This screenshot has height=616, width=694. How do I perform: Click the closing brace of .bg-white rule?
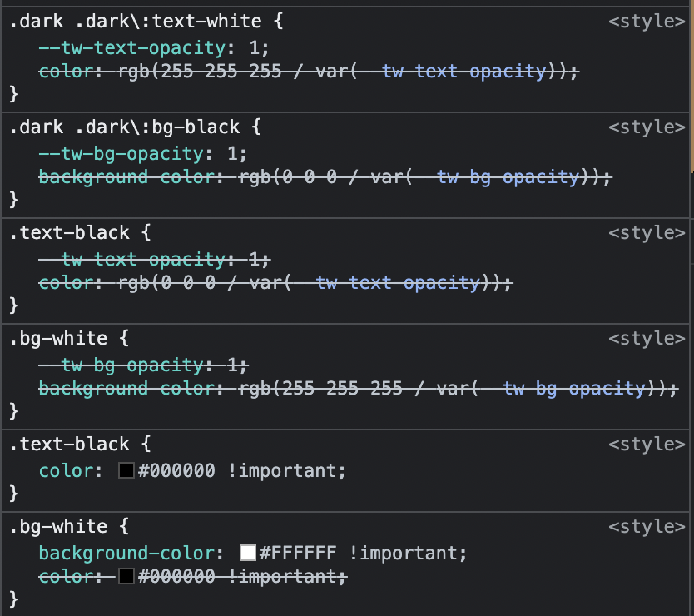click(12, 599)
